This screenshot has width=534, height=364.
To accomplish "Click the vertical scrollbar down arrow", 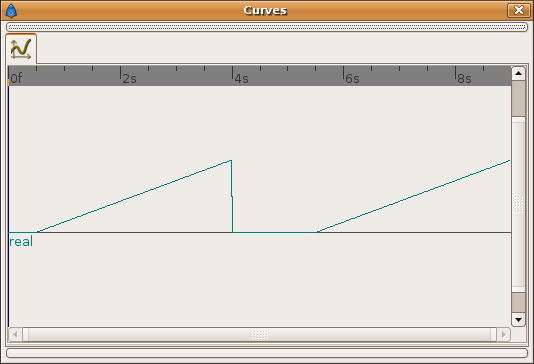I will pyautogui.click(x=518, y=319).
